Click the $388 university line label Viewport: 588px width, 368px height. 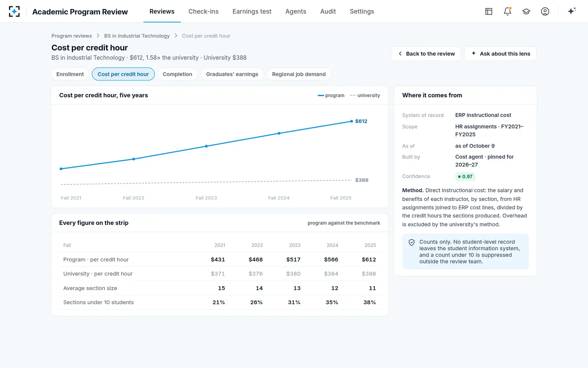[x=362, y=180]
